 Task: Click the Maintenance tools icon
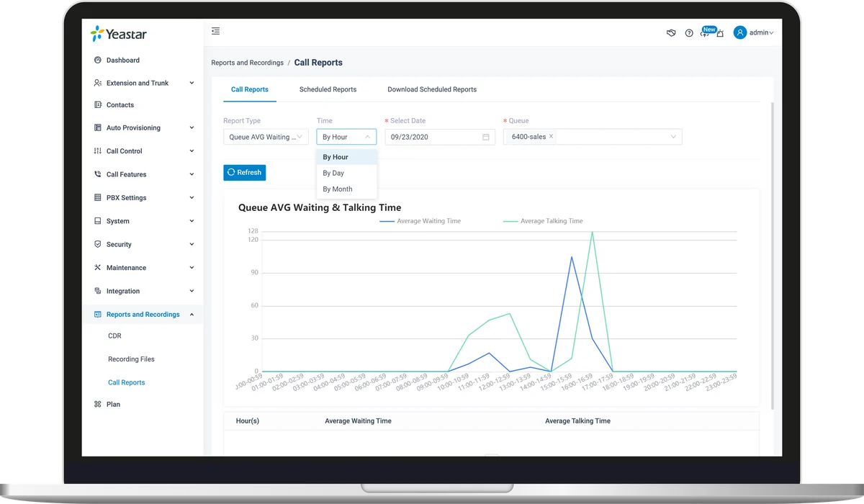[98, 267]
